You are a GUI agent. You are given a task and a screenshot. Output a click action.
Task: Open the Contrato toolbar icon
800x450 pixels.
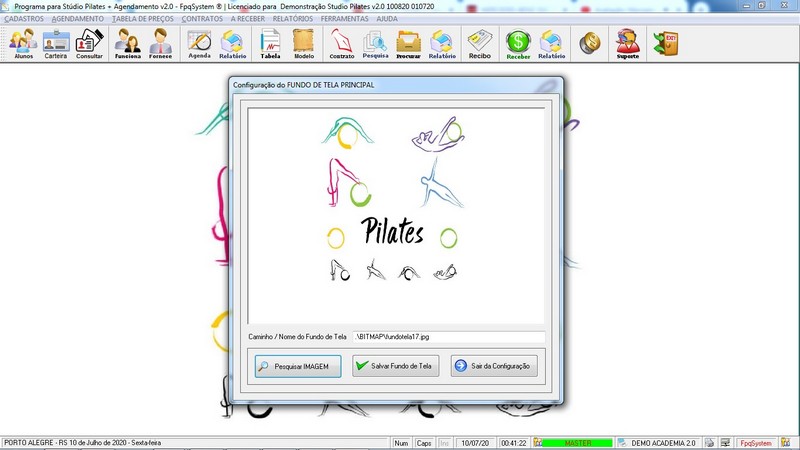[342, 44]
